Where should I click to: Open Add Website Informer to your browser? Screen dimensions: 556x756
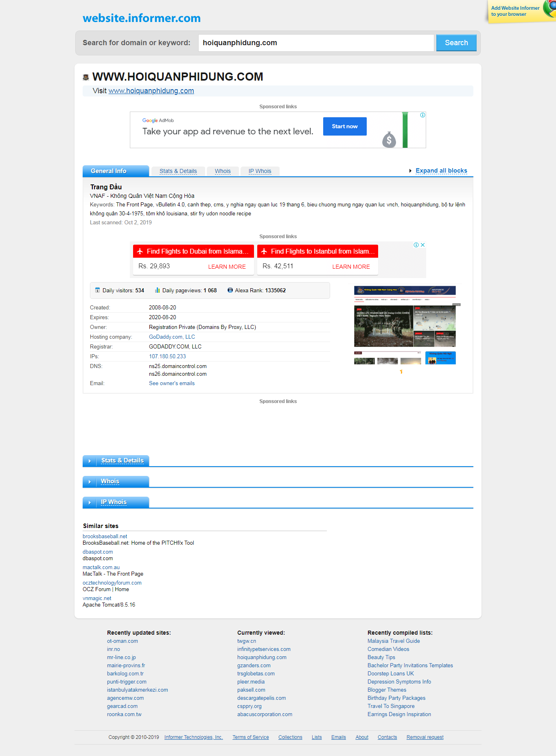(515, 11)
